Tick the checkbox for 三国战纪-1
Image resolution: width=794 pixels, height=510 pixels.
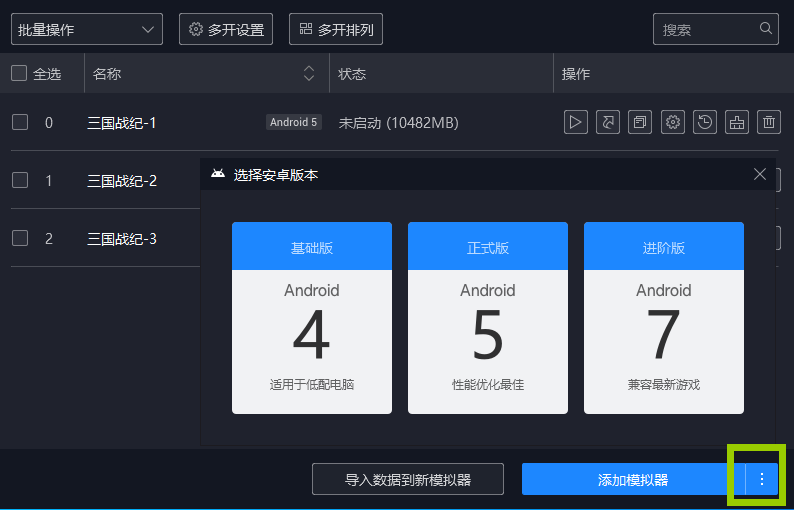(20, 122)
